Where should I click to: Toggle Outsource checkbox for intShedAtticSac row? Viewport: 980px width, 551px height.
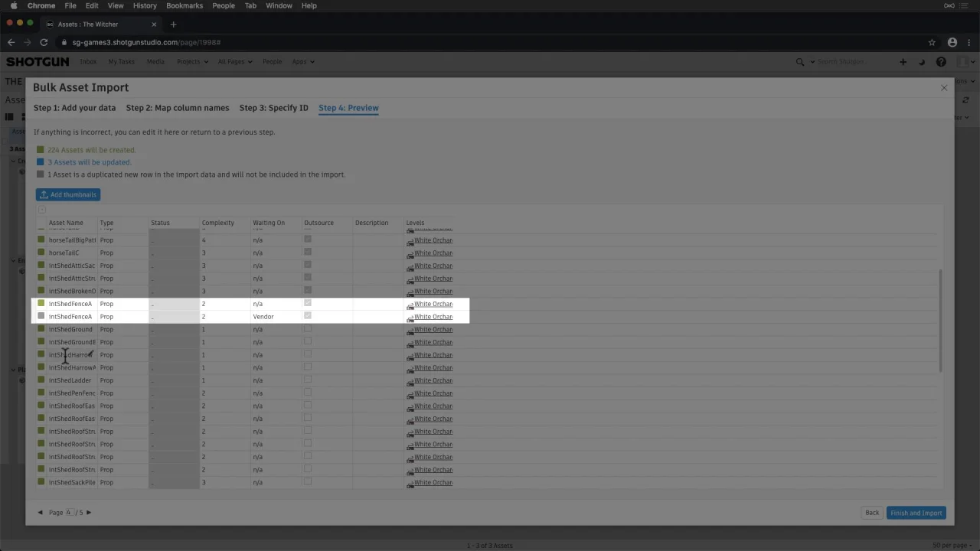[x=308, y=265]
